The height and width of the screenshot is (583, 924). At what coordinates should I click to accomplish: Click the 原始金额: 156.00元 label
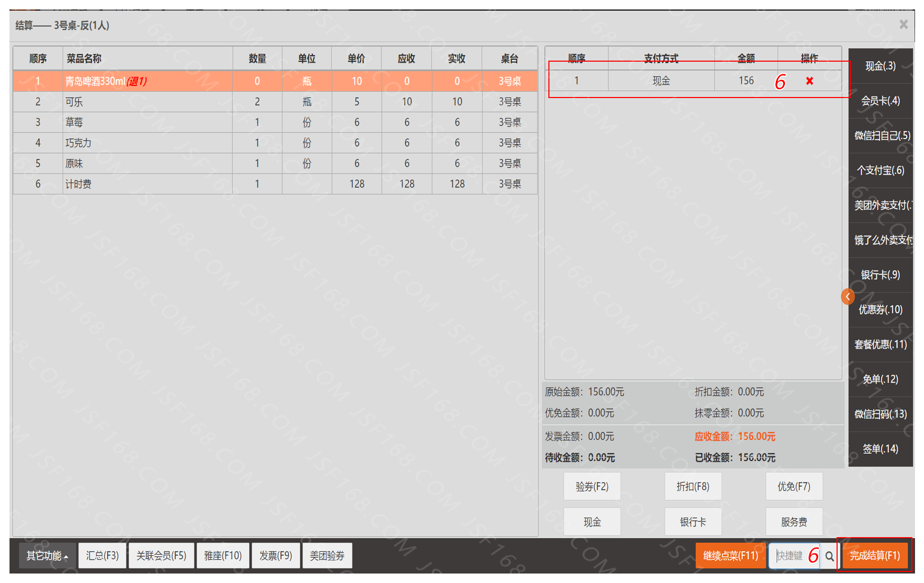click(584, 392)
